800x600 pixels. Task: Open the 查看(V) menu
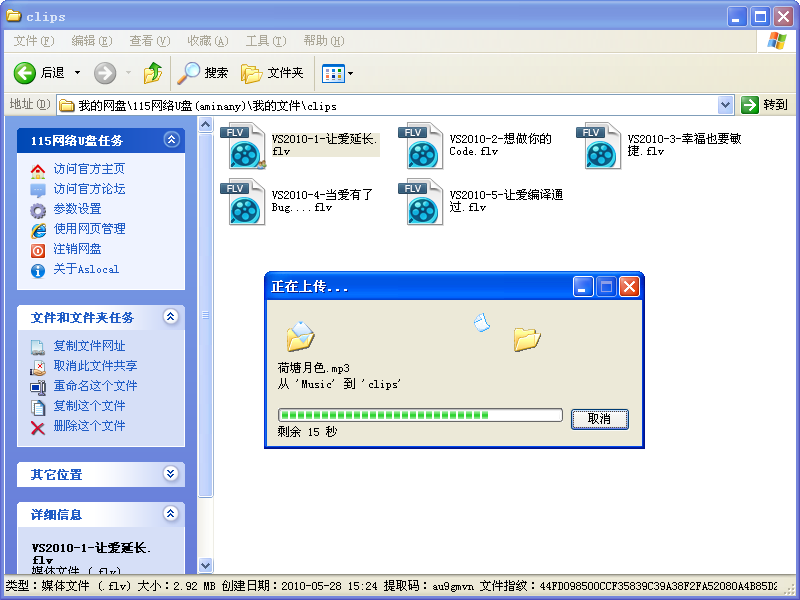(149, 41)
